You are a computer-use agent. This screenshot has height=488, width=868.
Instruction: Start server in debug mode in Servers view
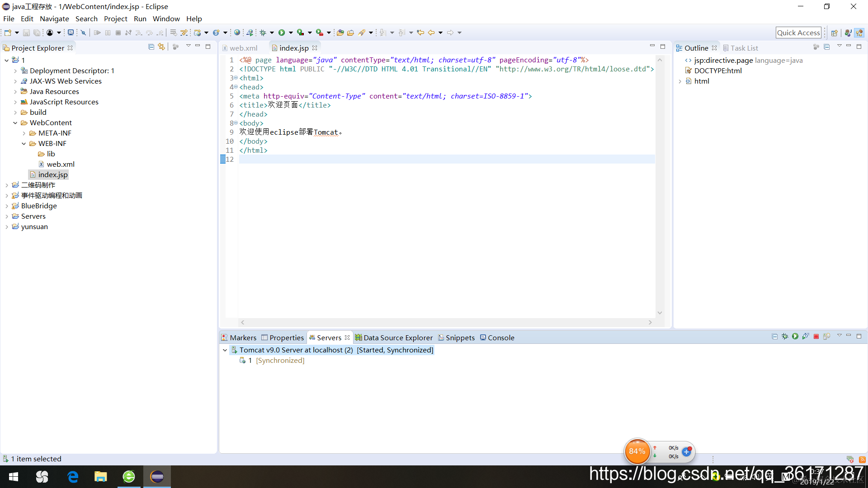pos(785,337)
